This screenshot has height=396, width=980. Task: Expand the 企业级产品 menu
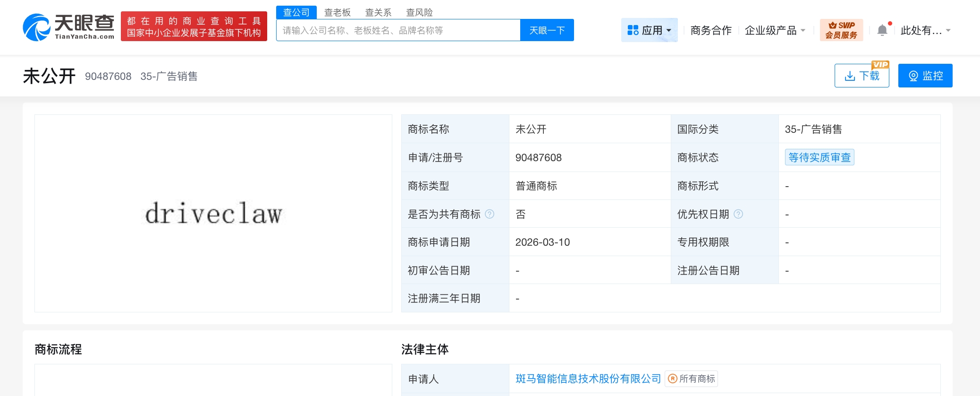coord(775,30)
